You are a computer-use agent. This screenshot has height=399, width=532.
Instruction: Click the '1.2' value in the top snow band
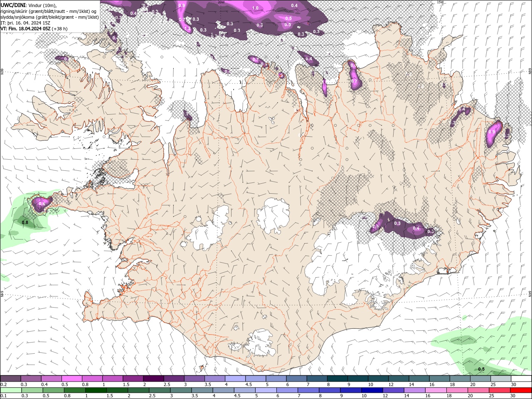pyautogui.click(x=187, y=29)
